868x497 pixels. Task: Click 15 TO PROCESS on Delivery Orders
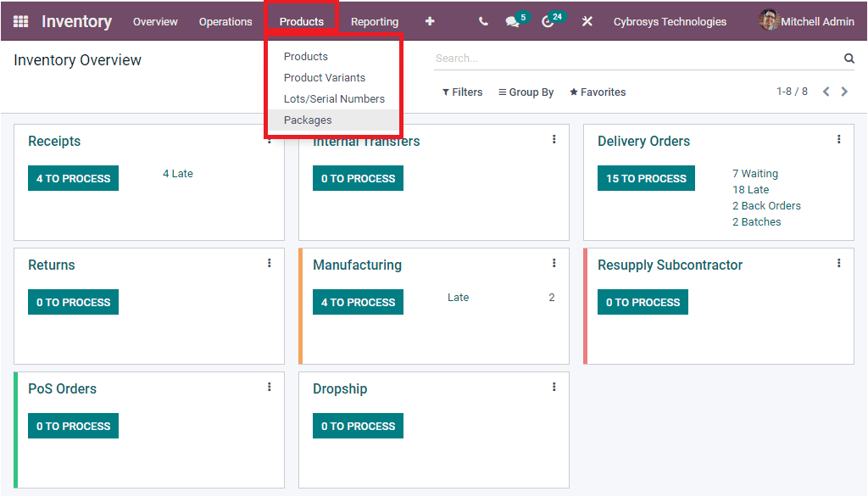coord(646,178)
